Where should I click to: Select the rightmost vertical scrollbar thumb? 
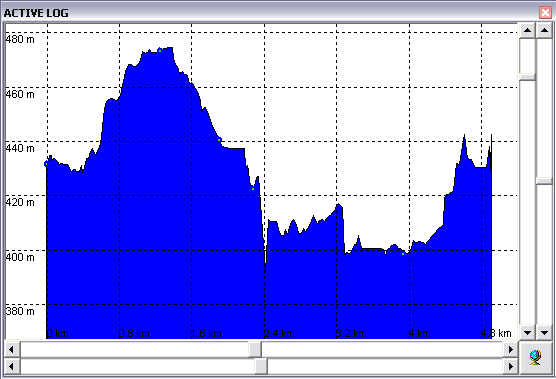[x=544, y=181]
